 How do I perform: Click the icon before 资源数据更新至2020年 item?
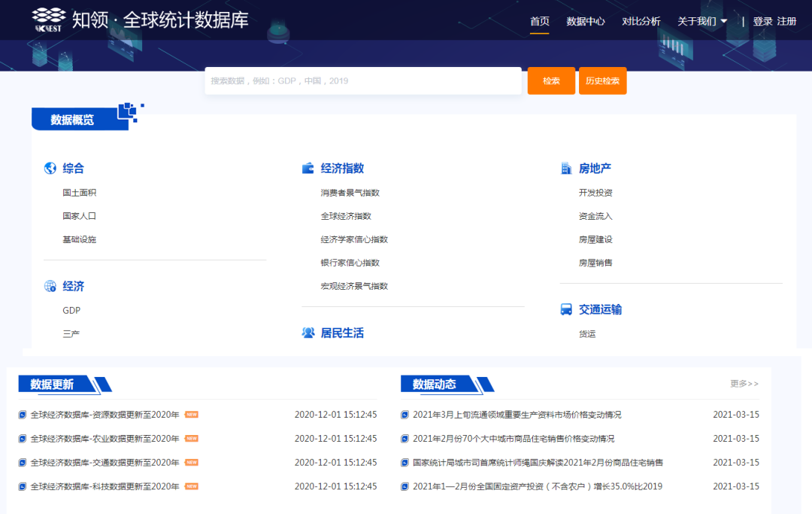(23, 415)
